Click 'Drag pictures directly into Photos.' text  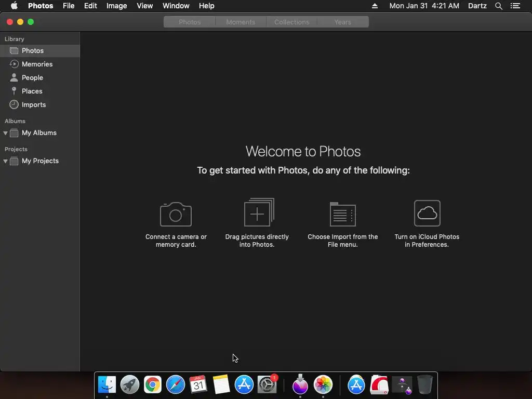(257, 241)
